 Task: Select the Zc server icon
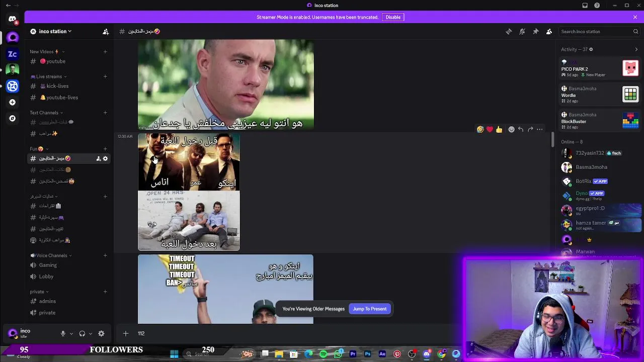(13, 54)
